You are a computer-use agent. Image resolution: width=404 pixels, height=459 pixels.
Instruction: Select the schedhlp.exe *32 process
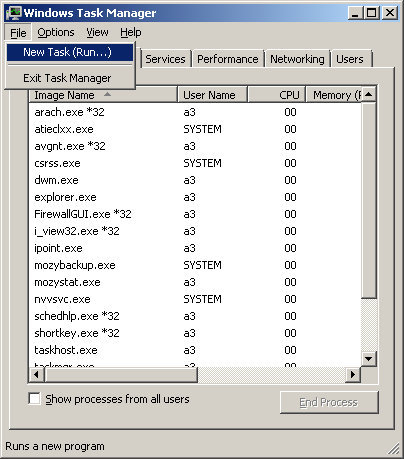[195, 316]
